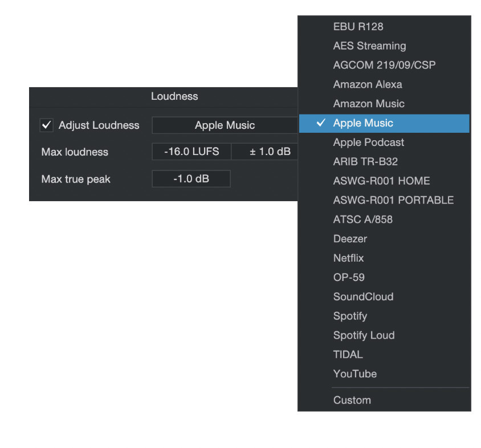The height and width of the screenshot is (448, 481).
Task: Click the Max loudness label
Action: pos(75,152)
